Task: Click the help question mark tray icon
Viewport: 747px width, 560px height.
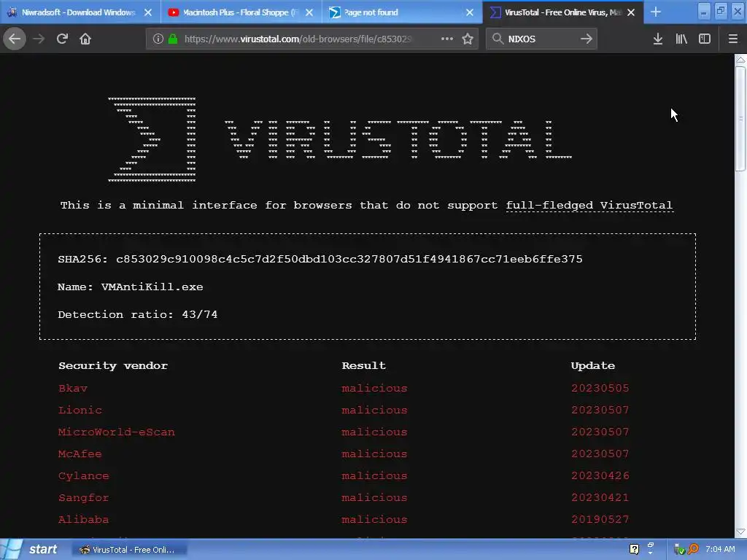Action: (x=634, y=549)
